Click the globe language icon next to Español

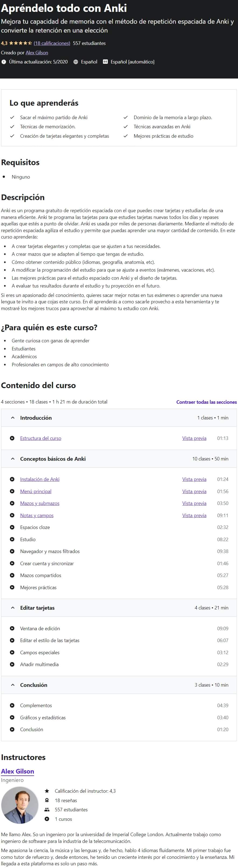pyautogui.click(x=76, y=62)
